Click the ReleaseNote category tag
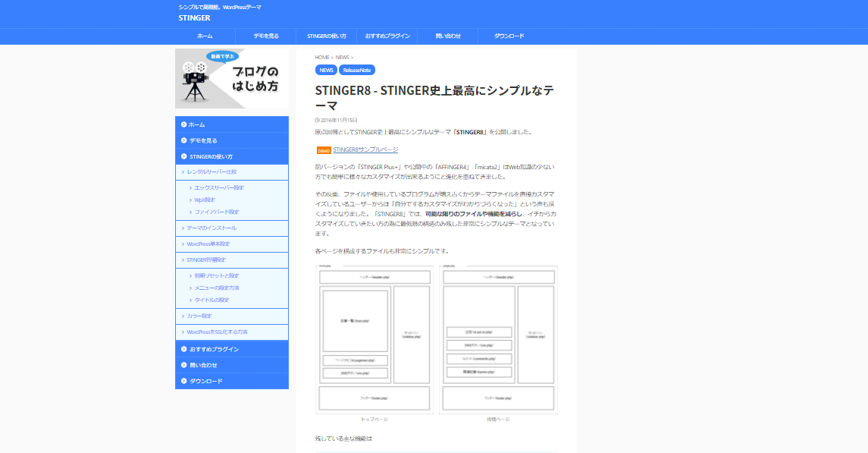Viewport: 868px width, 453px height. tap(357, 71)
